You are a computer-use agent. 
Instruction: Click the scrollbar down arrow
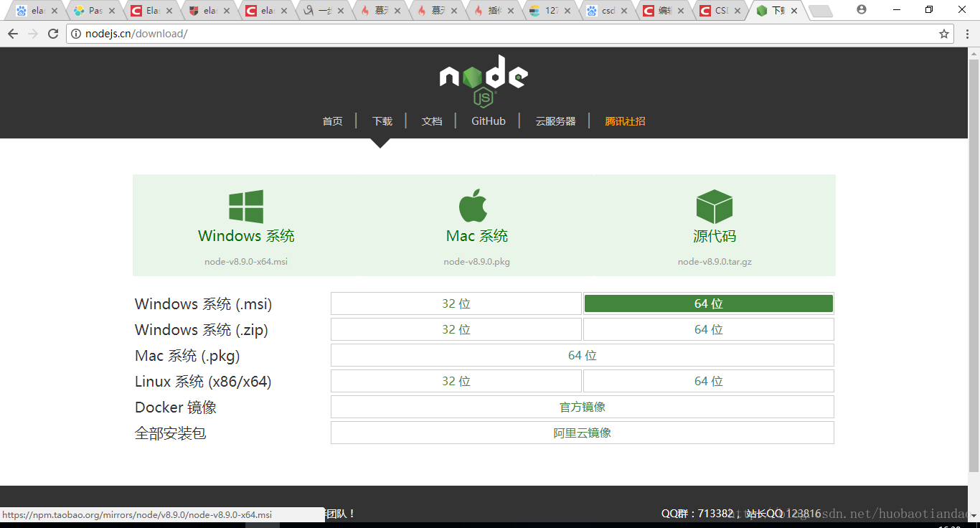coord(974,517)
